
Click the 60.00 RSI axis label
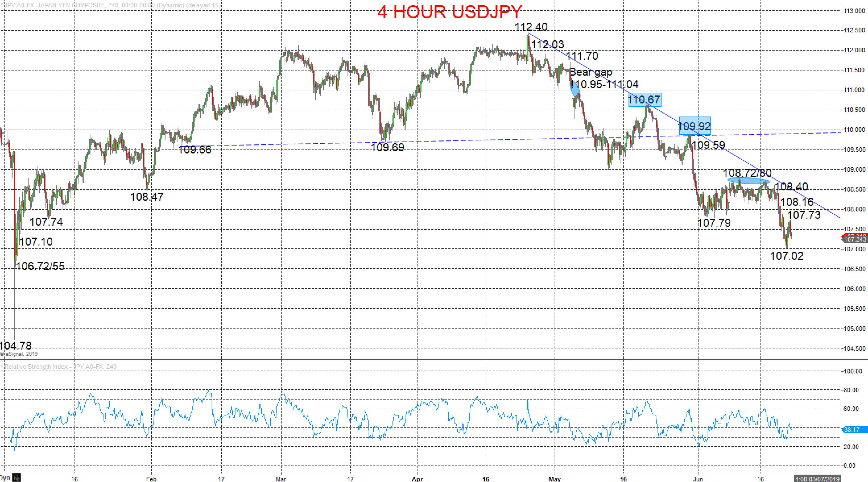[x=851, y=409]
